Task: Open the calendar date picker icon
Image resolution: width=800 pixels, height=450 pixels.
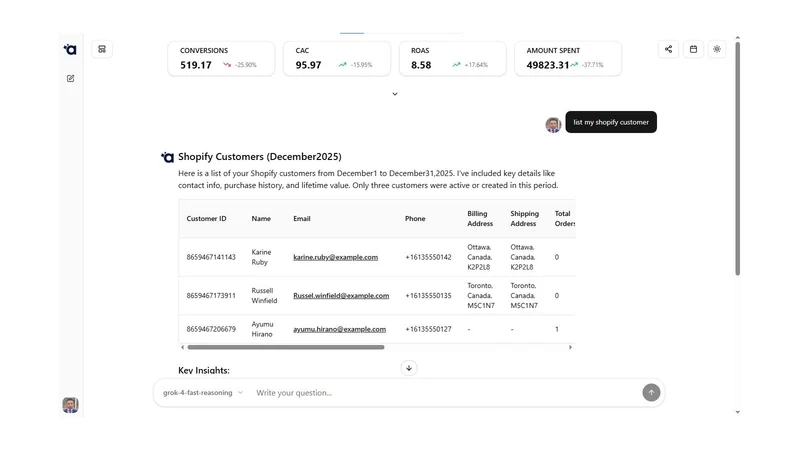Action: [693, 49]
